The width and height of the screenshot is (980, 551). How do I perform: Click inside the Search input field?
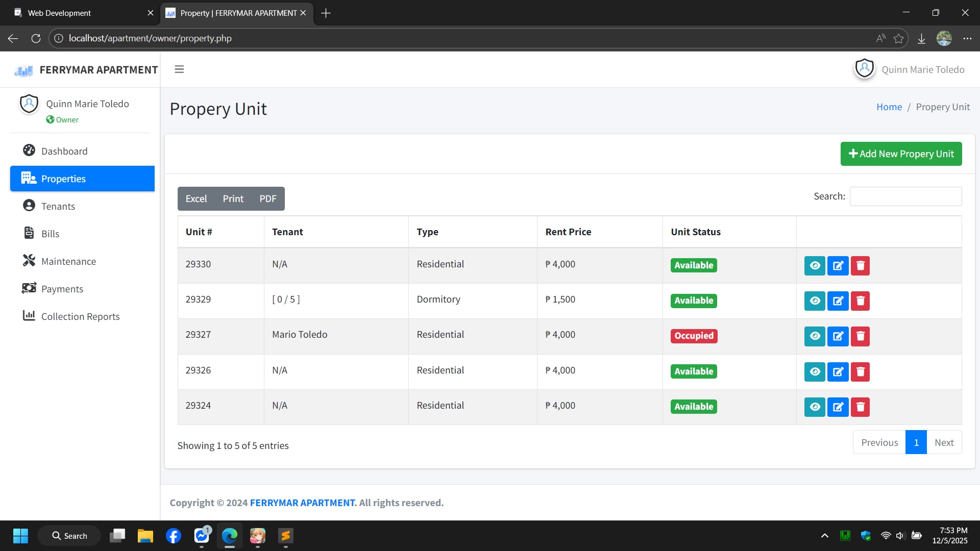pos(905,196)
